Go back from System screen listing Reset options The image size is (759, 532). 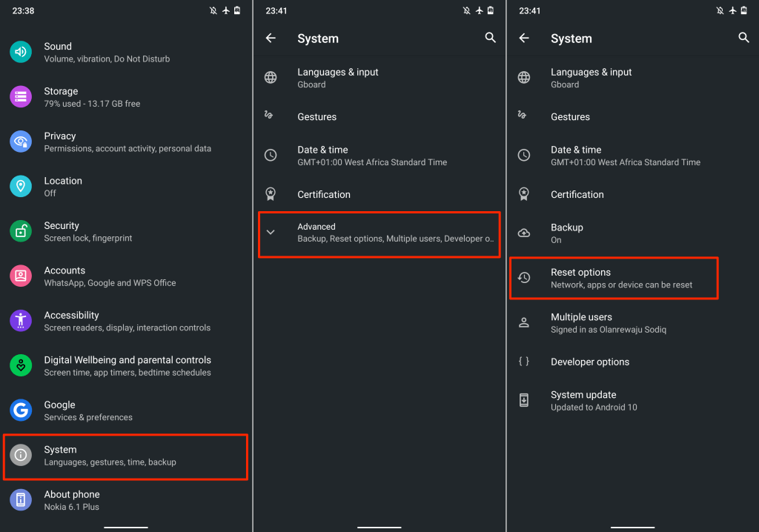coord(524,38)
